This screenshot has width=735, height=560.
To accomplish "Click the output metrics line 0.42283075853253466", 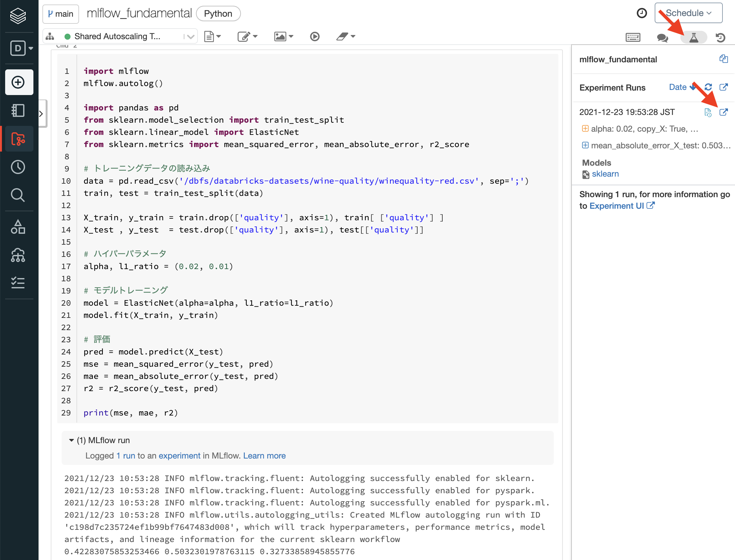I will coord(209,552).
